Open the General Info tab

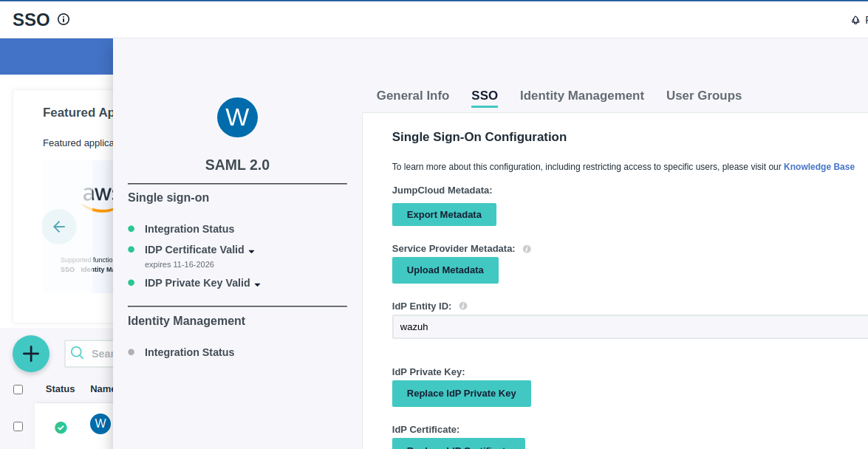[412, 95]
